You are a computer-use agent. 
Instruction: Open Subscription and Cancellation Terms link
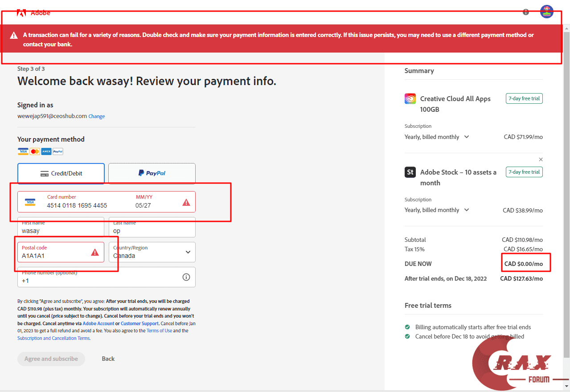[53, 338]
